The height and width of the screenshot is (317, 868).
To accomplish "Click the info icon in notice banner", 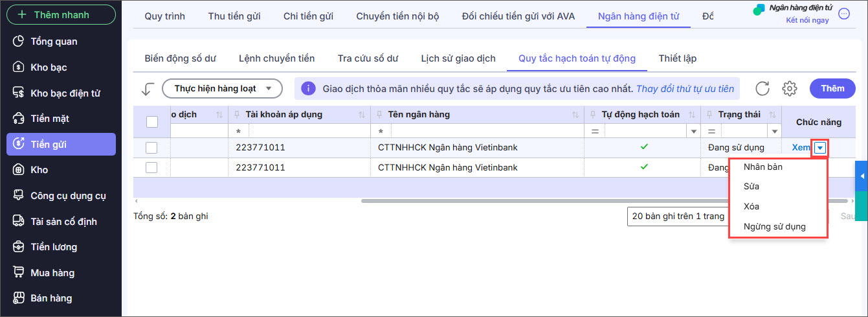I will tap(309, 88).
